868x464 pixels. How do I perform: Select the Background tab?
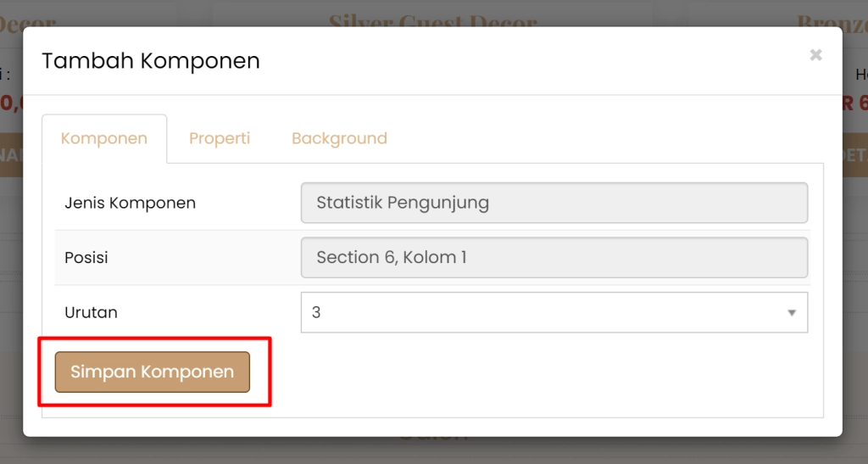[339, 138]
